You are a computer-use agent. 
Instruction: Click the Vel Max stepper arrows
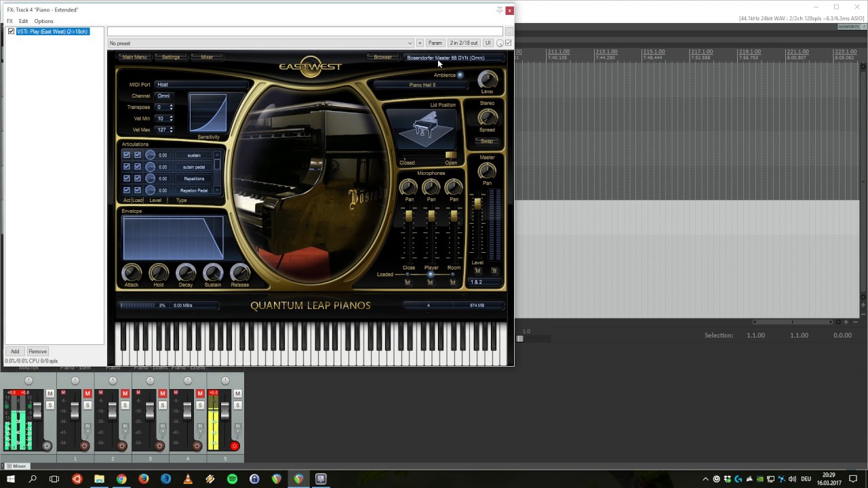tap(171, 129)
